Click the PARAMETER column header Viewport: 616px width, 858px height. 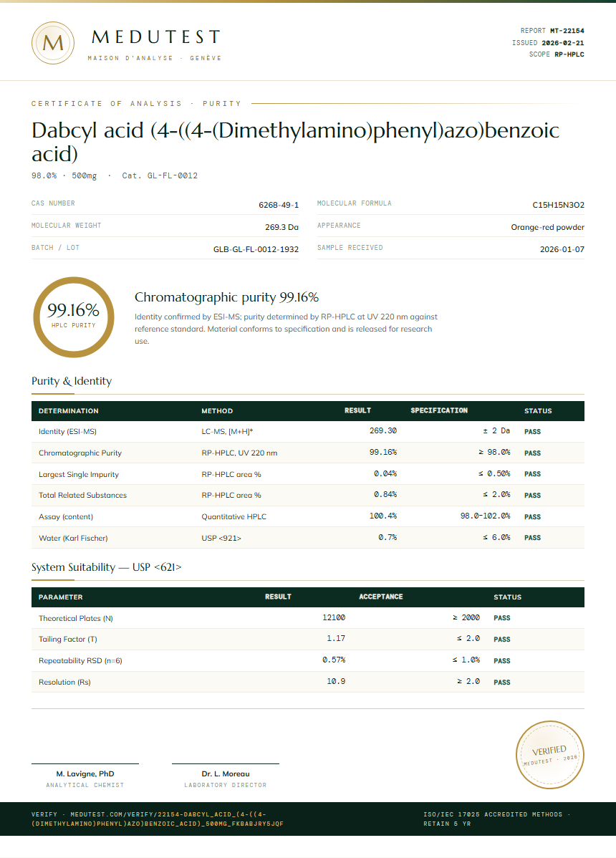tap(61, 597)
